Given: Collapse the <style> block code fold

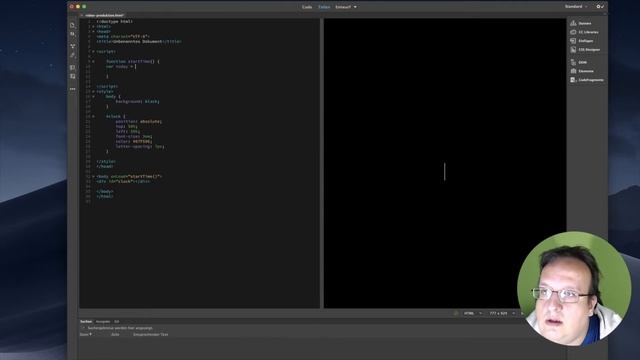Looking at the screenshot, I should click(93, 91).
